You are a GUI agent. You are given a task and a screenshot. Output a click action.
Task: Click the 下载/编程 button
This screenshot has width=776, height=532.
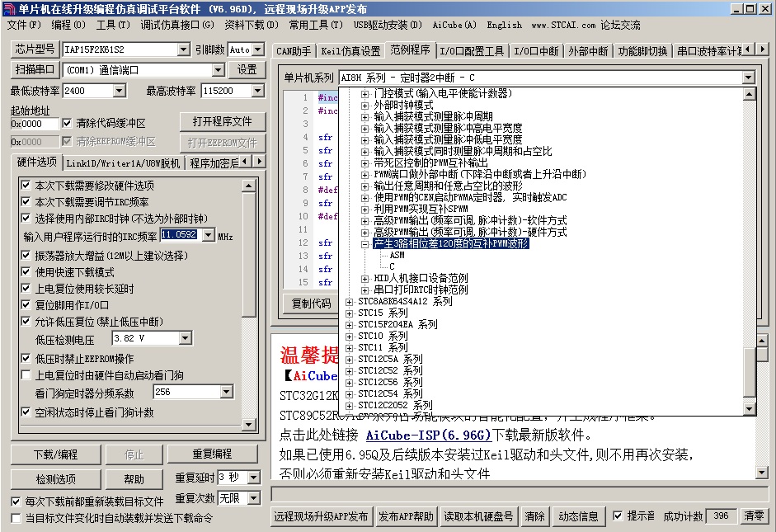pos(55,454)
